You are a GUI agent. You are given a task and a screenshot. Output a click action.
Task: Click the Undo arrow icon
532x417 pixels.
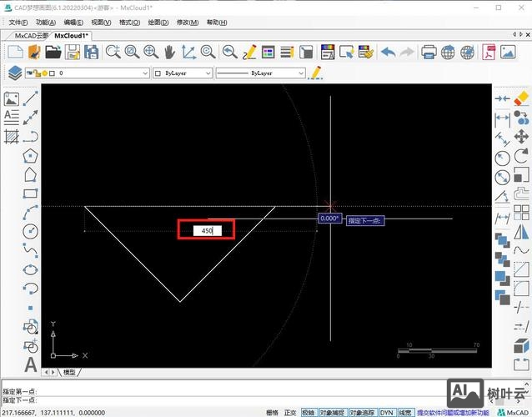point(388,52)
